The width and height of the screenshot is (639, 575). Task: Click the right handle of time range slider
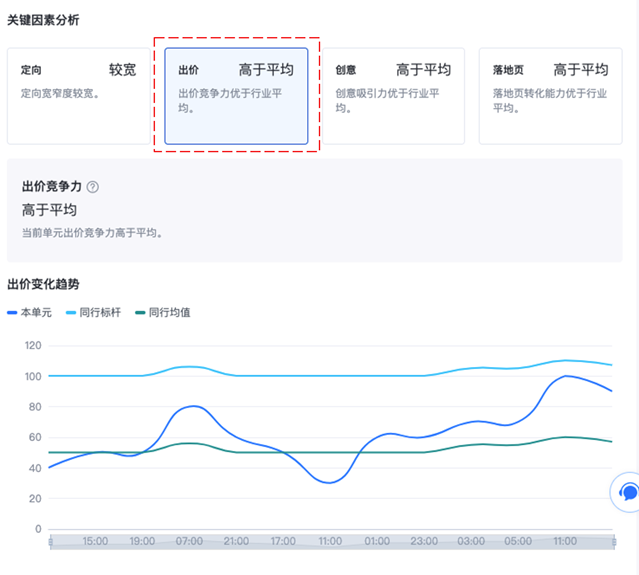[x=613, y=542]
